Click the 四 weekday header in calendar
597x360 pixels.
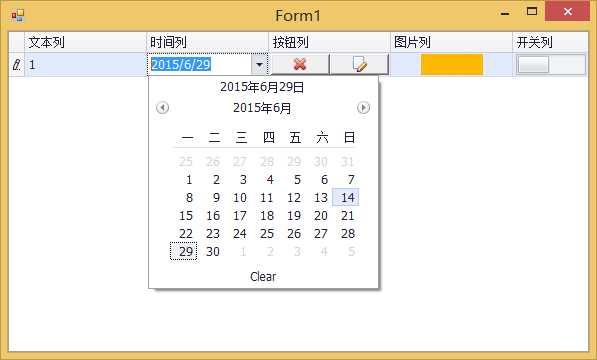pyautogui.click(x=268, y=137)
